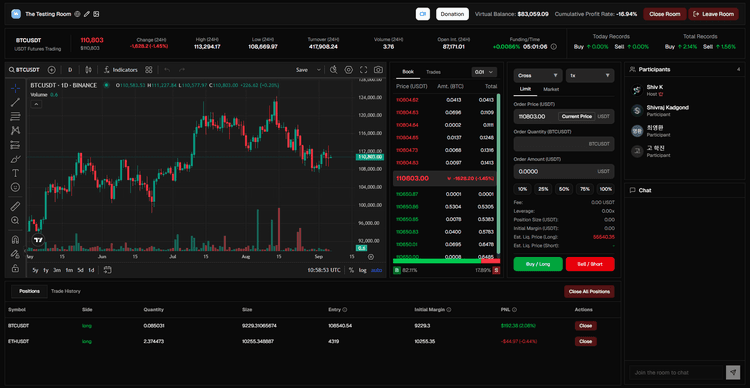Select the crosshair cursor tool
The height and width of the screenshot is (388, 750).
point(15,88)
